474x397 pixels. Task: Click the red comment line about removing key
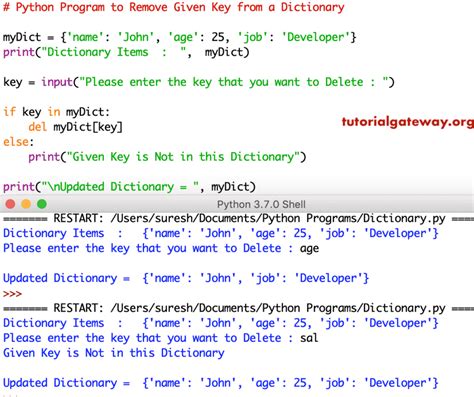pyautogui.click(x=174, y=7)
